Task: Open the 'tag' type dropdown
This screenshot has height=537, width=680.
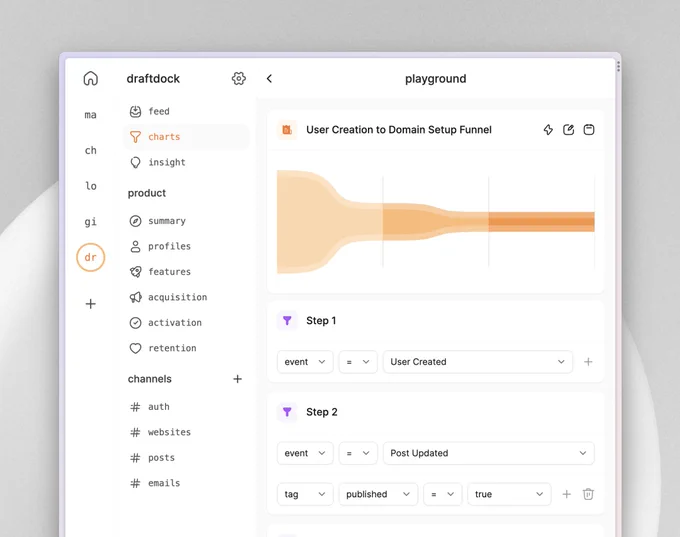Action: coord(305,494)
